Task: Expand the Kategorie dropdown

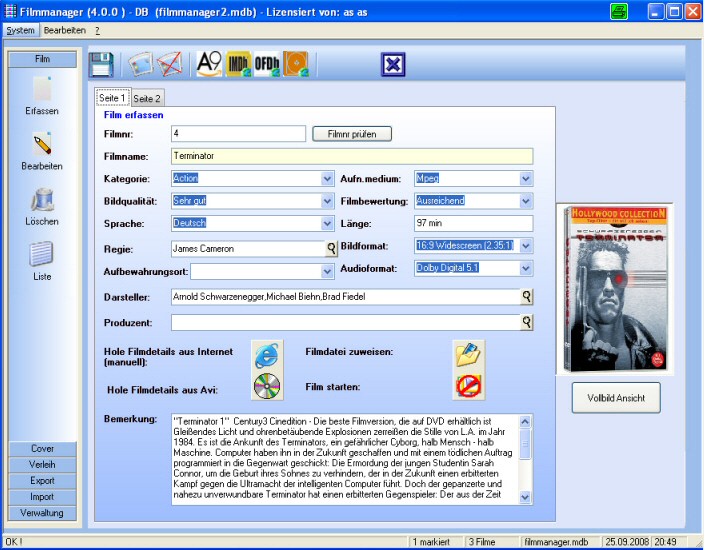Action: coord(327,179)
